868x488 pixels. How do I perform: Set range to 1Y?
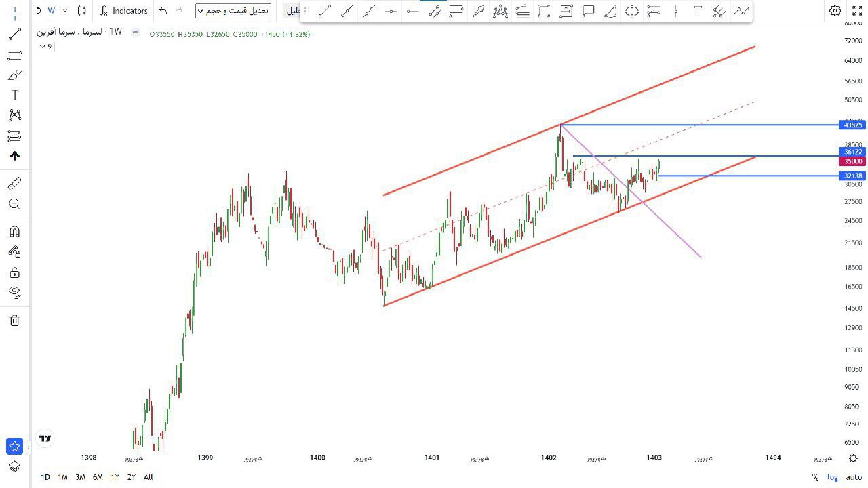(115, 477)
